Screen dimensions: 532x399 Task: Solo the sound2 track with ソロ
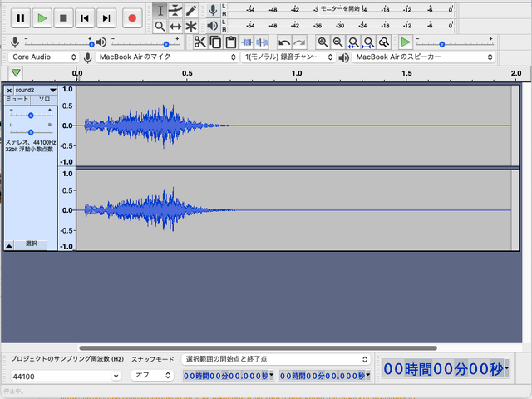coord(44,100)
